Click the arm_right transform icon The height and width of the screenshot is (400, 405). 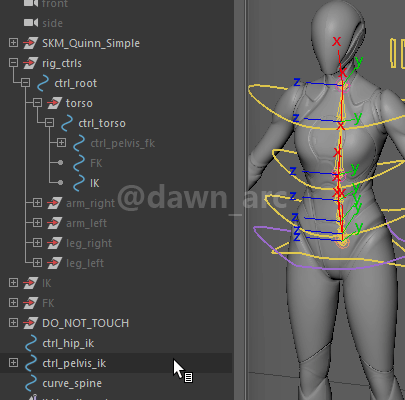(x=55, y=203)
